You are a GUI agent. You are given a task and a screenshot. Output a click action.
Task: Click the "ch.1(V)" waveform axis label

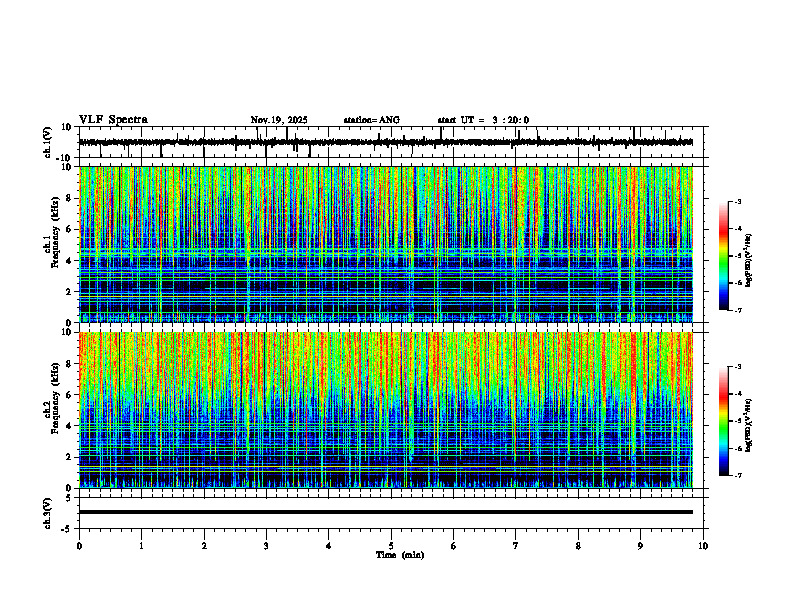(48, 142)
